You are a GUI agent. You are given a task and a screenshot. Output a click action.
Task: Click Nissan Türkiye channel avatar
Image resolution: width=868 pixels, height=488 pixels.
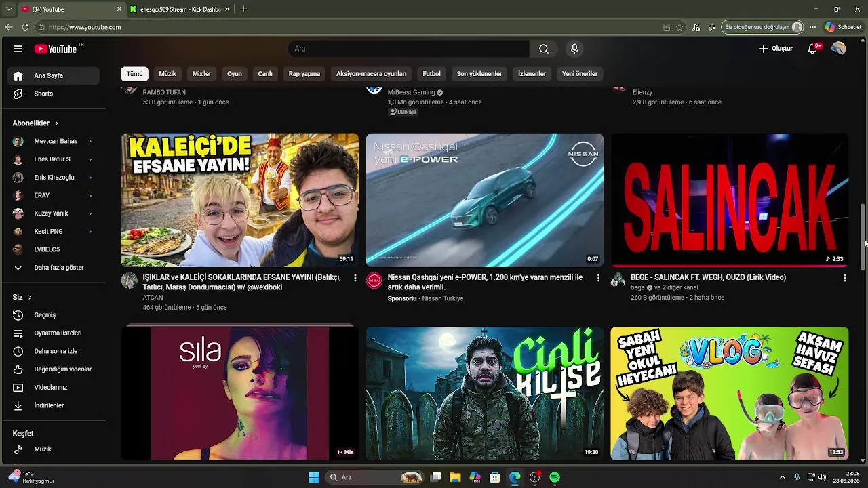(374, 281)
